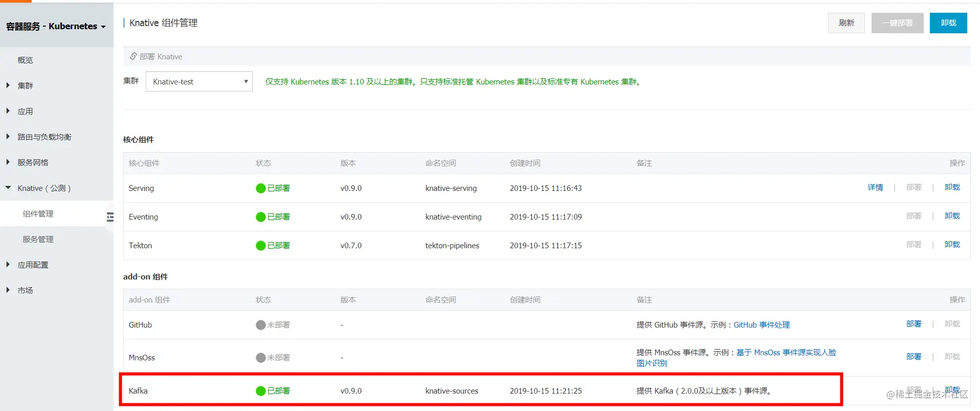Click the Eventing component name
The width and height of the screenshot is (980, 411).
(143, 217)
